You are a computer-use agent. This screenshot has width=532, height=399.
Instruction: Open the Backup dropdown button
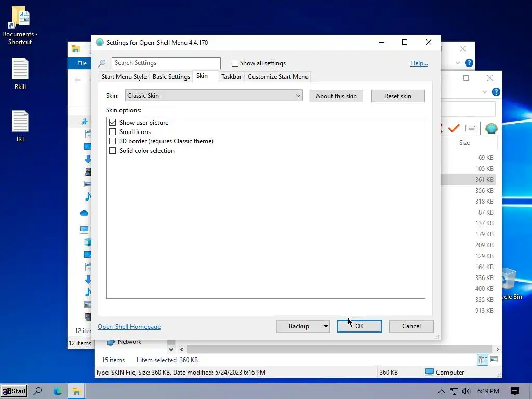point(303,326)
